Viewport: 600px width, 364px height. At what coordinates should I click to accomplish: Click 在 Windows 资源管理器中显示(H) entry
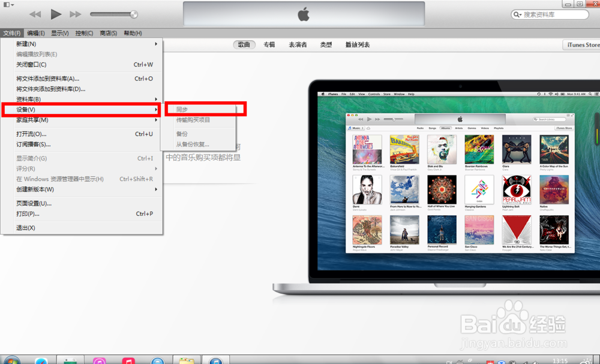pyautogui.click(x=82, y=179)
